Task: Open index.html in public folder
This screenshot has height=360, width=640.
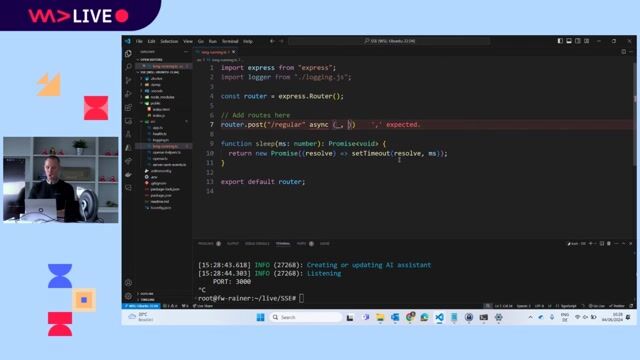Action: pos(161,109)
